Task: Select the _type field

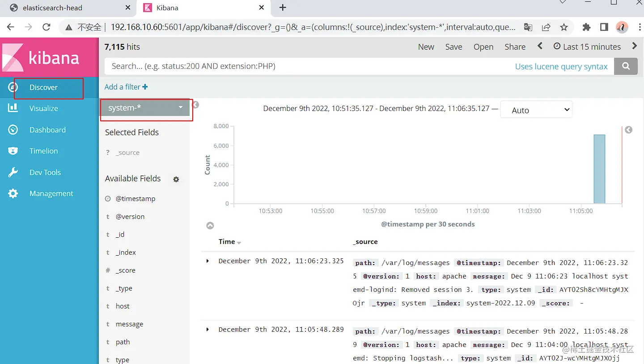Action: click(x=124, y=288)
